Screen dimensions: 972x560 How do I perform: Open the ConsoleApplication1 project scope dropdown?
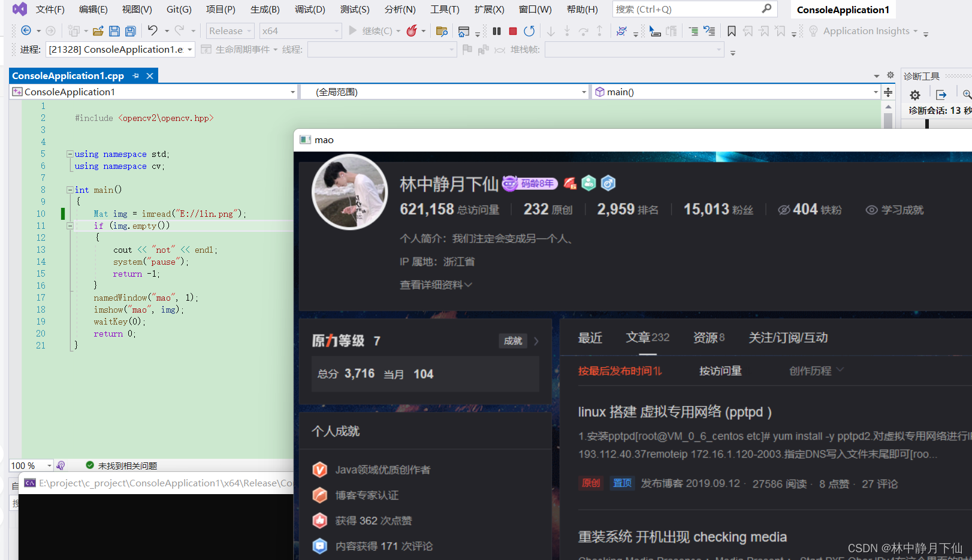point(154,92)
